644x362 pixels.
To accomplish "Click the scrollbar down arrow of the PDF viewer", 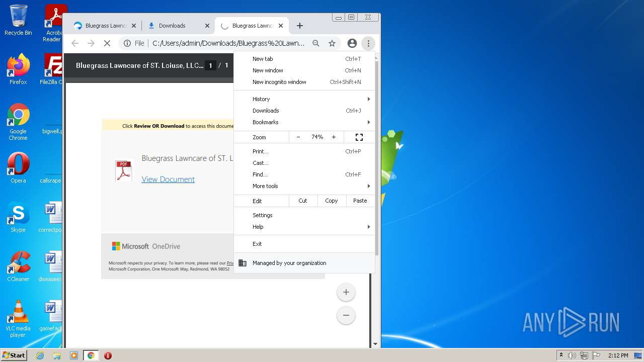I will click(x=375, y=344).
